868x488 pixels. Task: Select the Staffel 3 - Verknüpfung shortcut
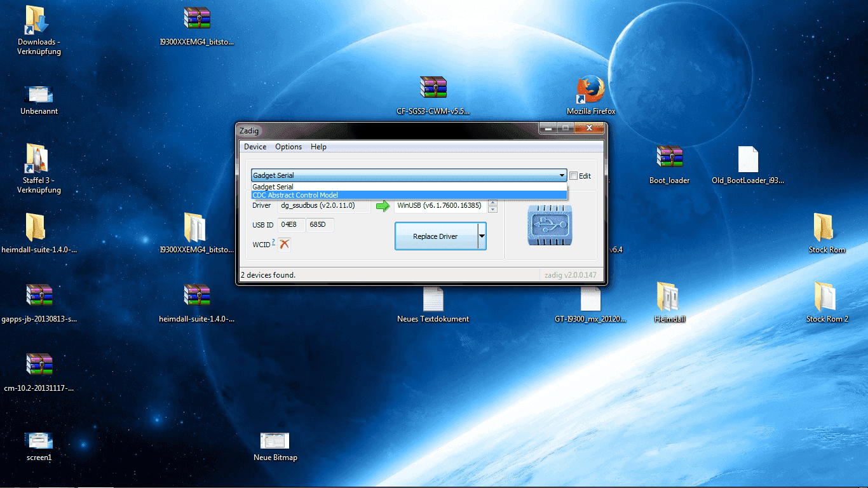pos(39,169)
